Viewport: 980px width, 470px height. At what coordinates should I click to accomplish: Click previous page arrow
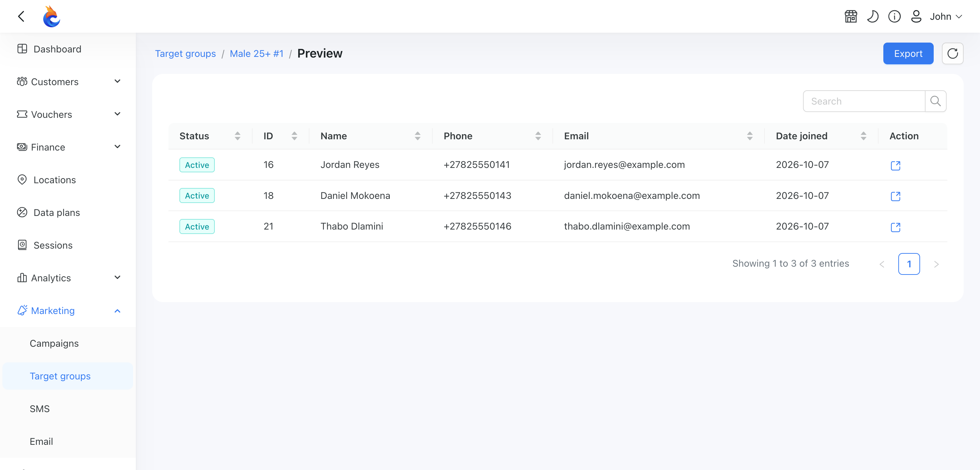882,264
